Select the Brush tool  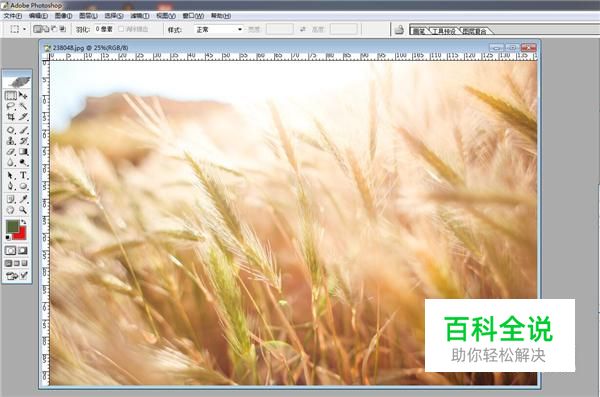(23, 130)
